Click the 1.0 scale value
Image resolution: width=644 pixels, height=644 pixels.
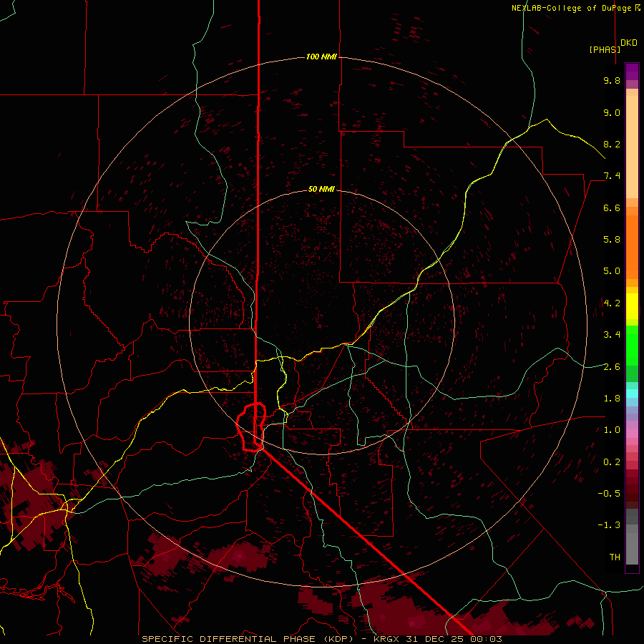612,430
